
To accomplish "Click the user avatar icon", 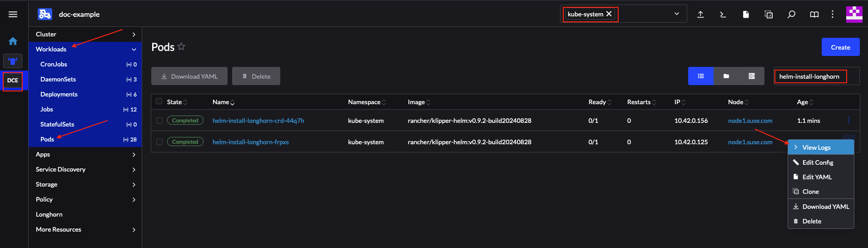I will (x=854, y=14).
